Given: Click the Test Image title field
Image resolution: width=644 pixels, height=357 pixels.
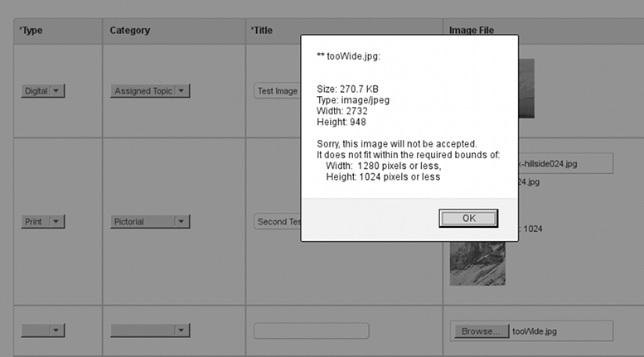Looking at the screenshot, I should pyautogui.click(x=277, y=90).
